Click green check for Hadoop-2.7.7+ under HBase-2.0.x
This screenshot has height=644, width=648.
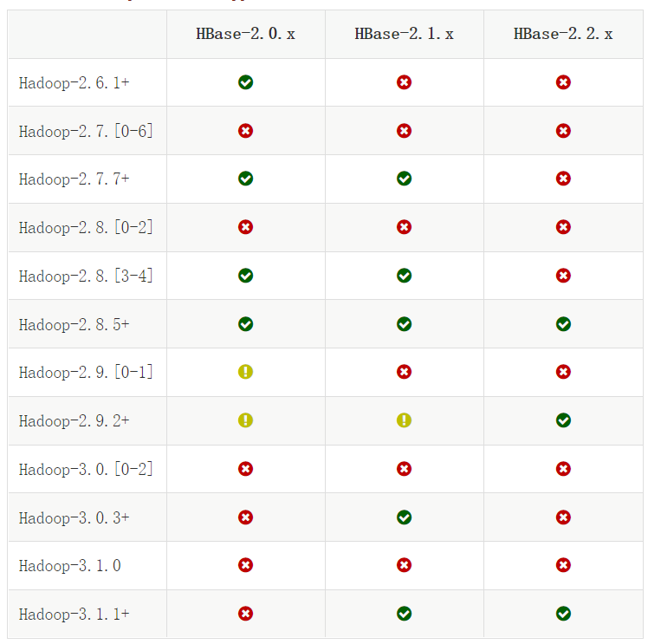click(245, 179)
